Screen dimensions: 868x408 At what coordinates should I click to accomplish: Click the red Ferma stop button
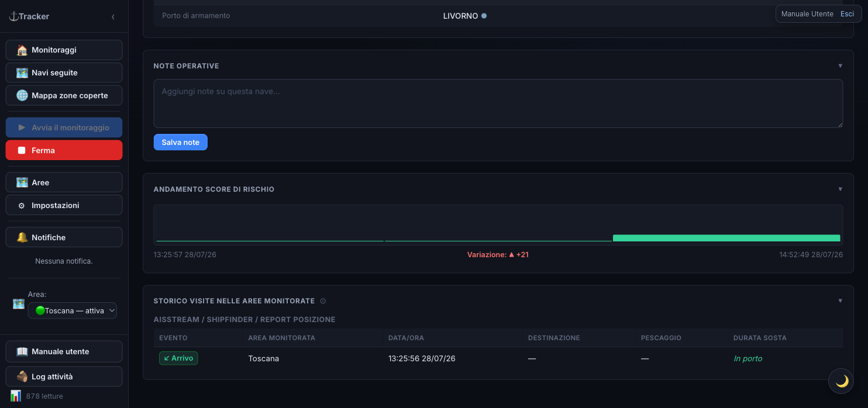(x=64, y=150)
